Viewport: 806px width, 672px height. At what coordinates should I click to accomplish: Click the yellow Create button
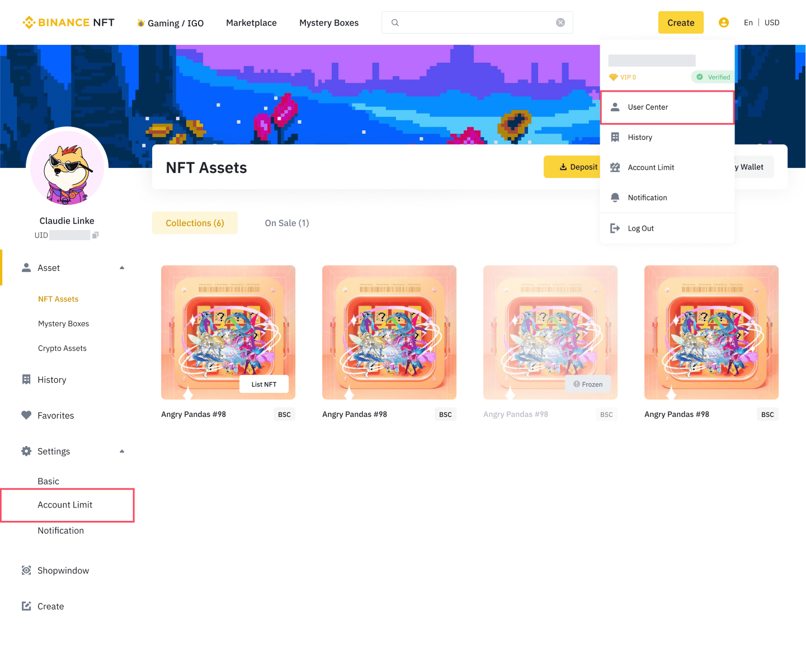coord(681,22)
